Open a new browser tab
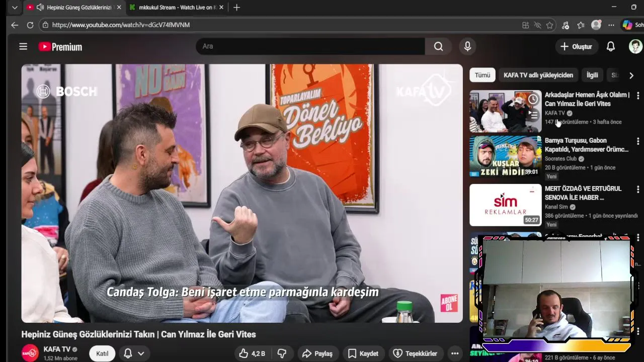 (x=236, y=7)
